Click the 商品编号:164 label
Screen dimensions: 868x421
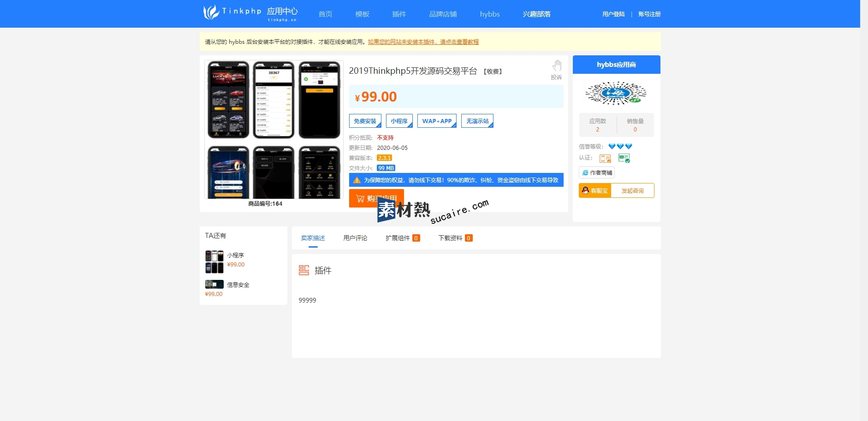click(265, 203)
